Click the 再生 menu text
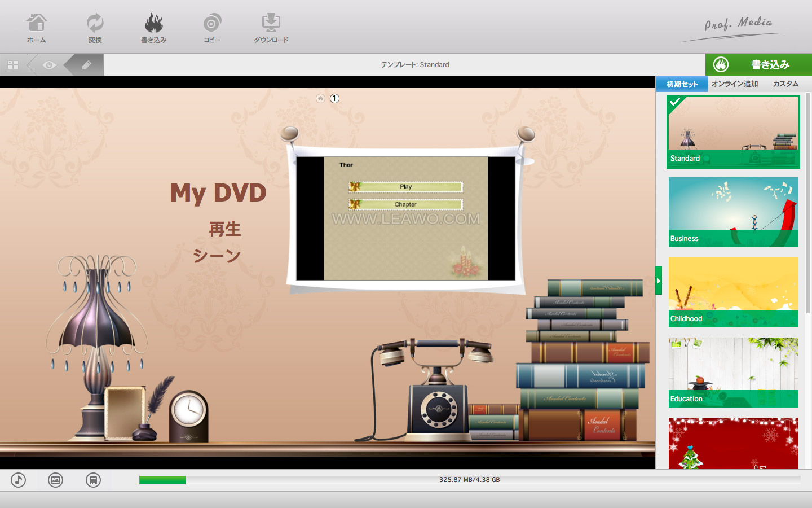The height and width of the screenshot is (508, 812). (x=224, y=229)
